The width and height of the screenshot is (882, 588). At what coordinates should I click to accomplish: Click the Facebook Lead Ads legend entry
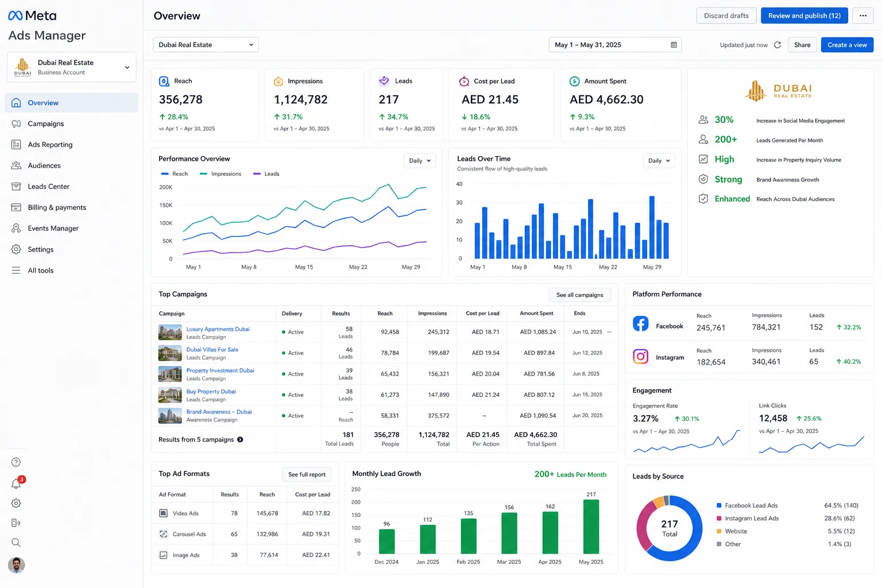click(747, 506)
